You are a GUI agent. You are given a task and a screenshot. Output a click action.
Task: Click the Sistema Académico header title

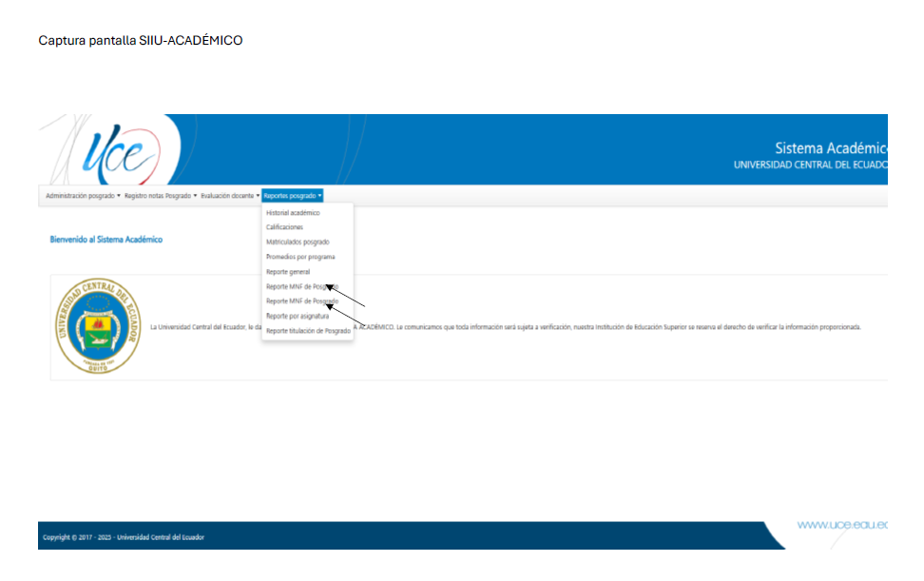[830, 148]
